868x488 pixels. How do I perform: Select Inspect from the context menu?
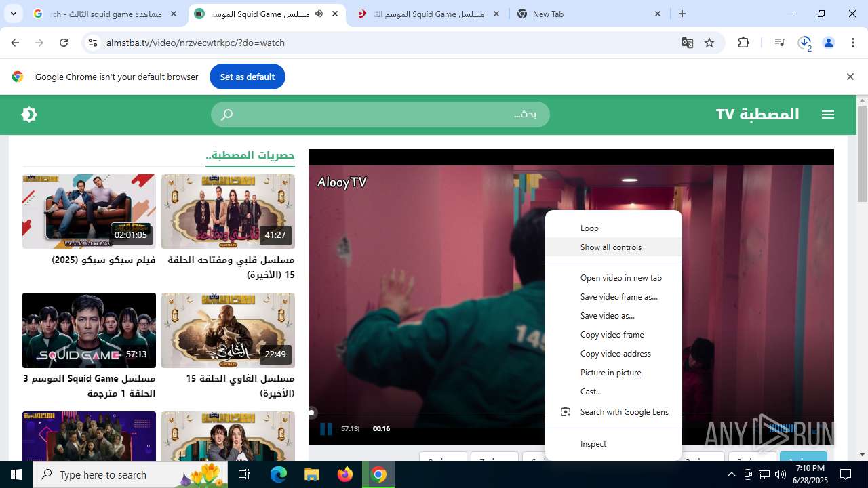pyautogui.click(x=614, y=444)
